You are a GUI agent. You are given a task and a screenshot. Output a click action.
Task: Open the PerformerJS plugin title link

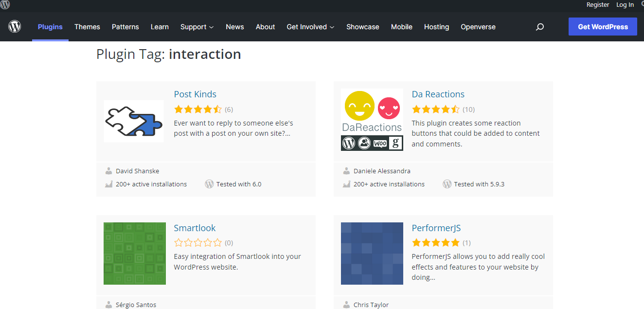point(436,228)
